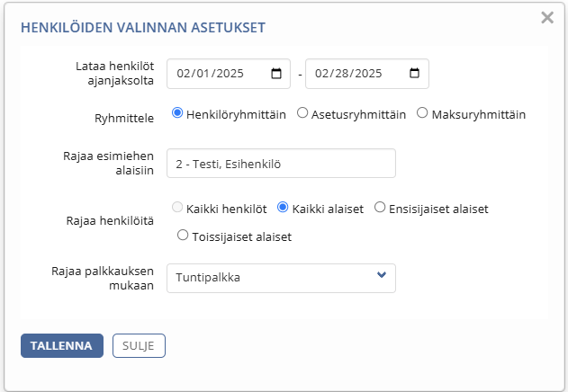Select the Henkilöryhmittäin grouping radio button
Image resolution: width=568 pixels, height=392 pixels.
[177, 113]
